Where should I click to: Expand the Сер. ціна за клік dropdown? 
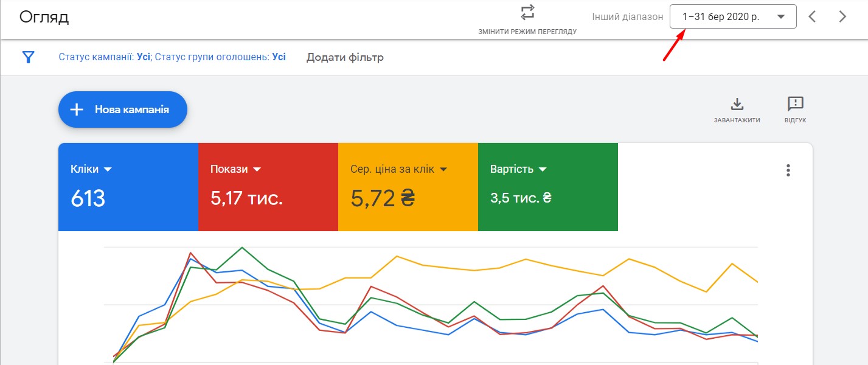coord(443,169)
